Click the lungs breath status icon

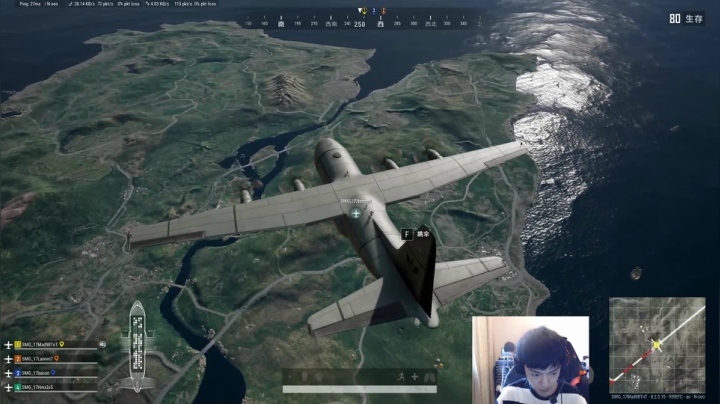tap(429, 377)
